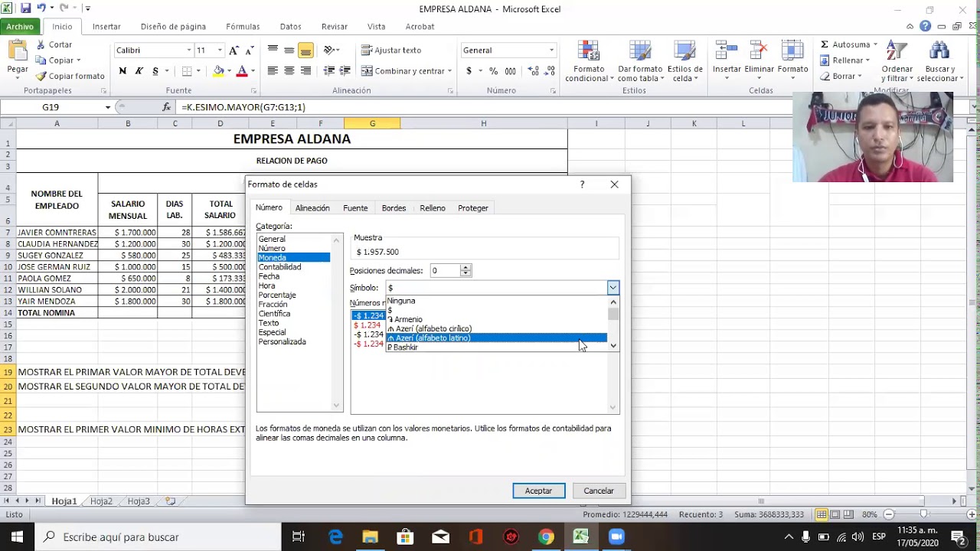
Task: Open Formato condicional menu
Action: click(589, 61)
